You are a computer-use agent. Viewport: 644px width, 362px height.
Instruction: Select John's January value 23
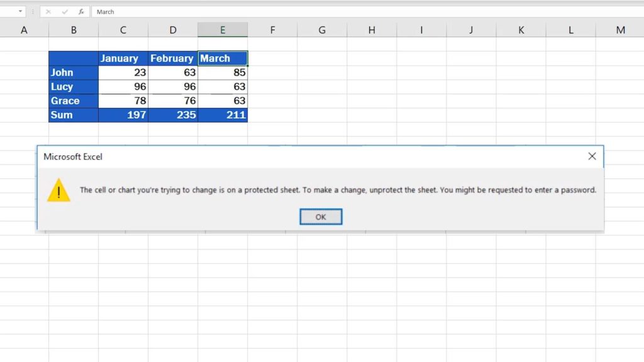tap(123, 73)
